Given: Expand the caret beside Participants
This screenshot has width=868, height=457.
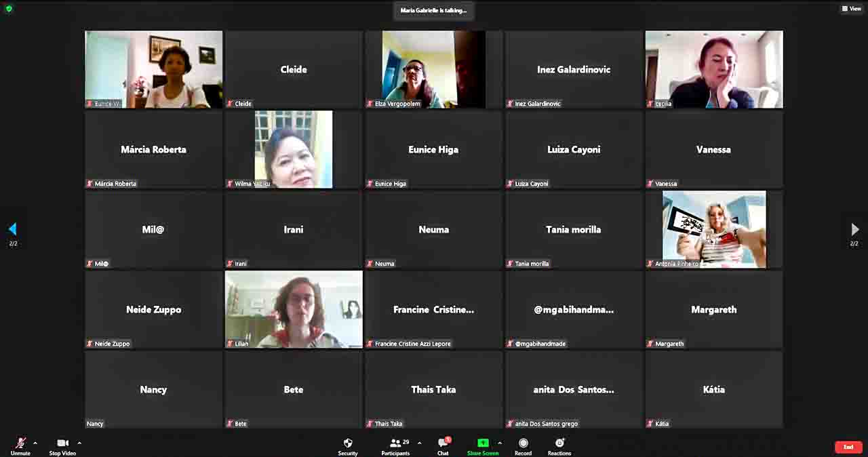Looking at the screenshot, I should pyautogui.click(x=419, y=443).
